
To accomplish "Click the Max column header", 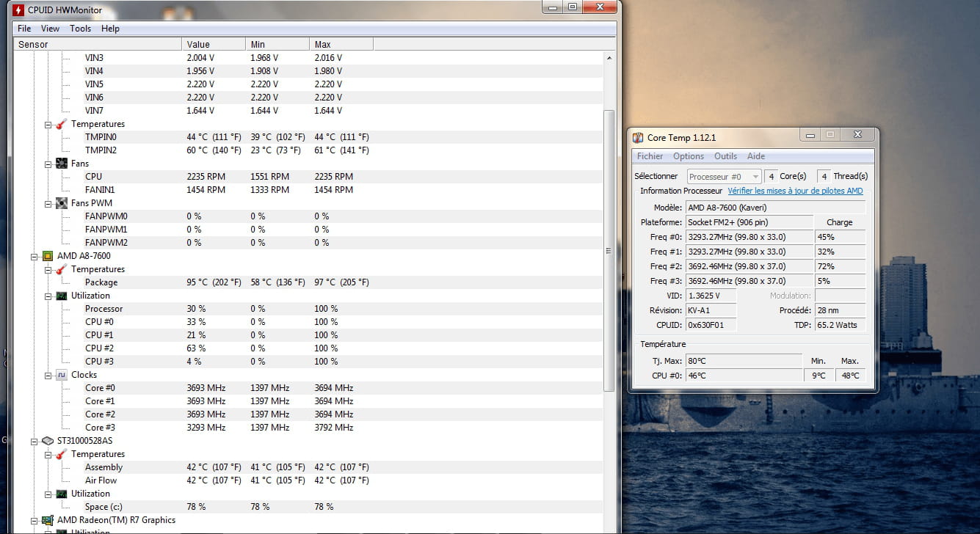I will 341,44.
